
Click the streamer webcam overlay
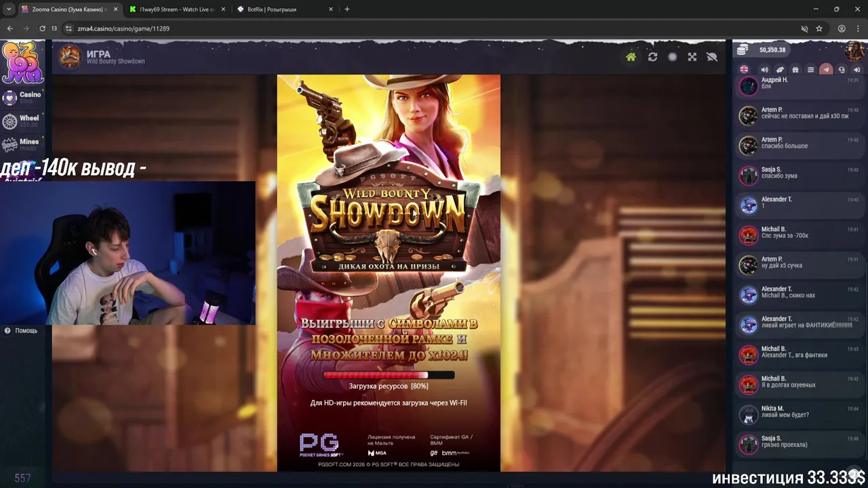127,253
